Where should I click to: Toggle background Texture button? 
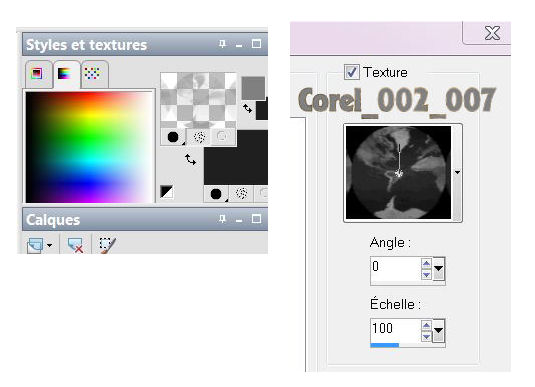(x=242, y=194)
